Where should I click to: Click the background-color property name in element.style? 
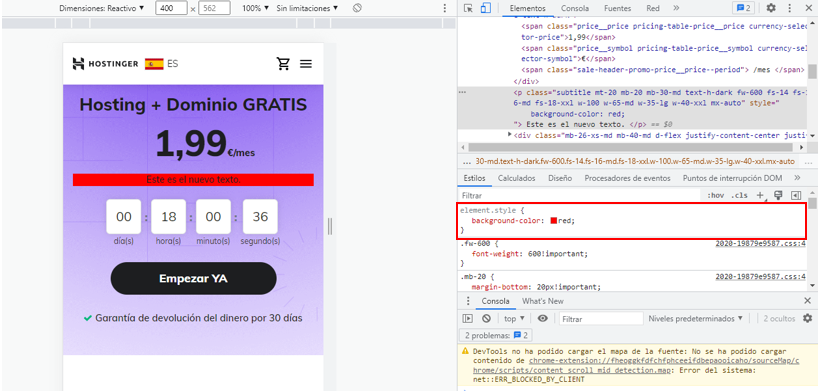tap(507, 221)
